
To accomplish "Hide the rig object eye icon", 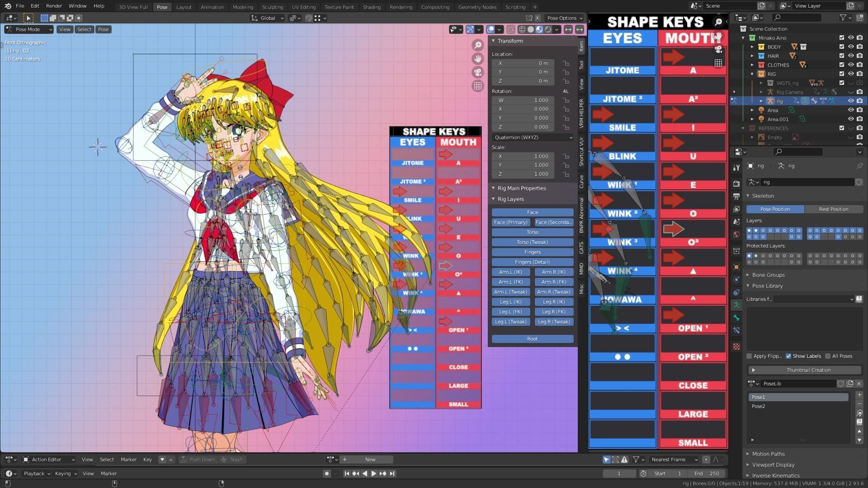I will click(x=851, y=101).
